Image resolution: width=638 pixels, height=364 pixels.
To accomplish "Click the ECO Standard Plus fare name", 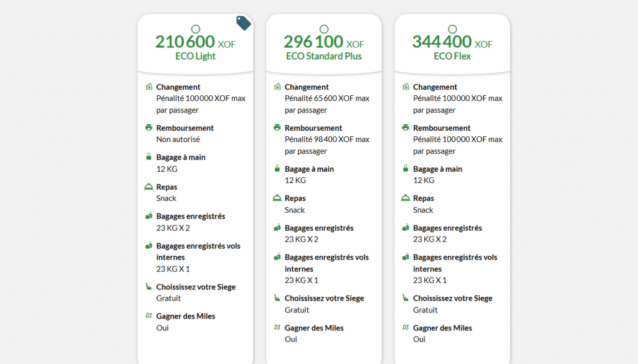I will coord(324,56).
